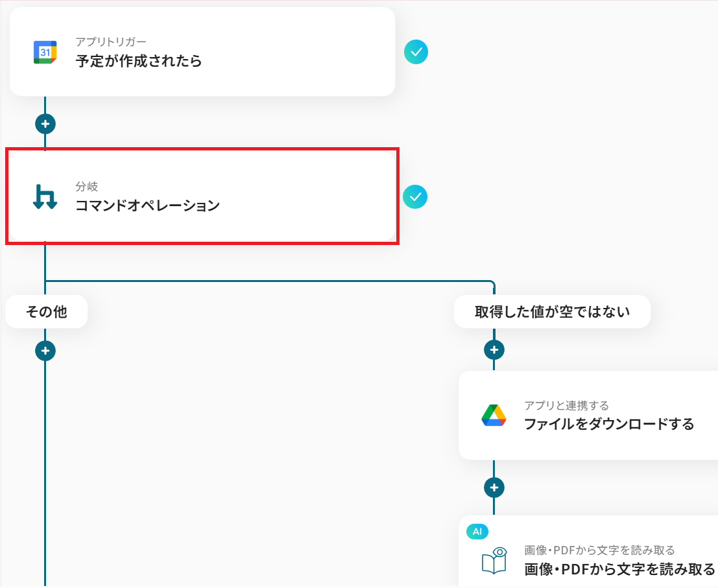Click the branch arrows icon in コマンドオペレーション card

(45, 196)
